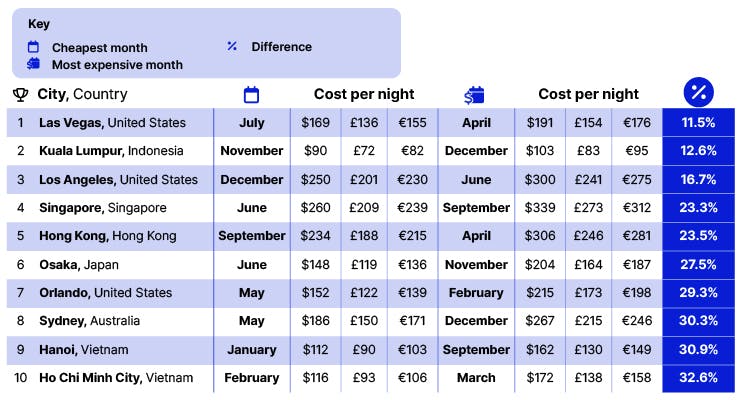Click the percent icon beside 'Difference' key

coord(232,46)
